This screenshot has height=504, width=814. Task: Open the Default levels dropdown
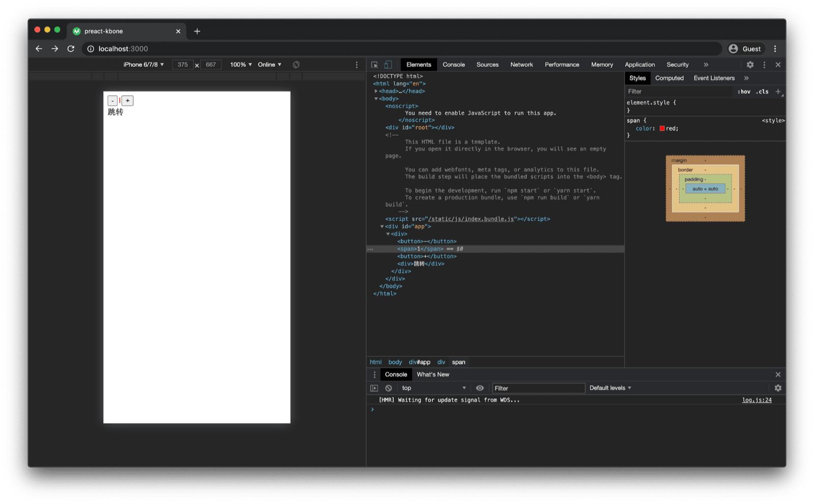click(609, 388)
